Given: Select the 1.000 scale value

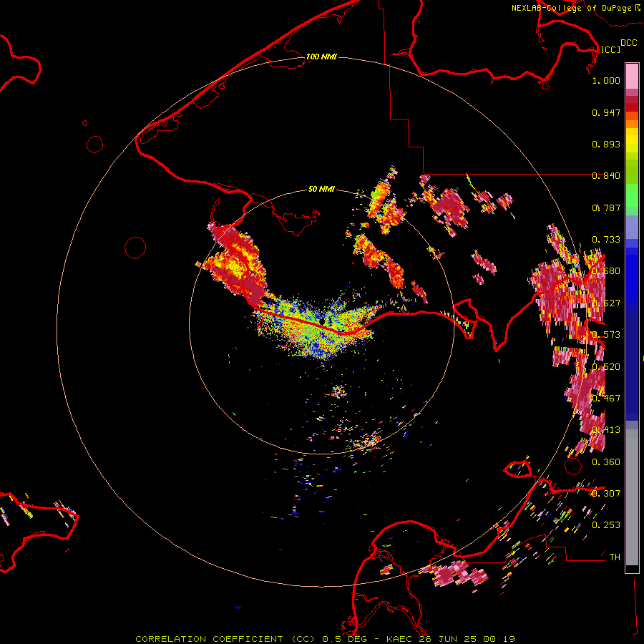Looking at the screenshot, I should point(606,80).
